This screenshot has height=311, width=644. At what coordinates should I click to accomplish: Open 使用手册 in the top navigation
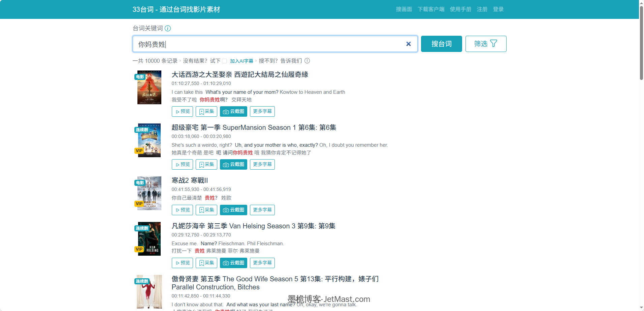click(x=460, y=9)
